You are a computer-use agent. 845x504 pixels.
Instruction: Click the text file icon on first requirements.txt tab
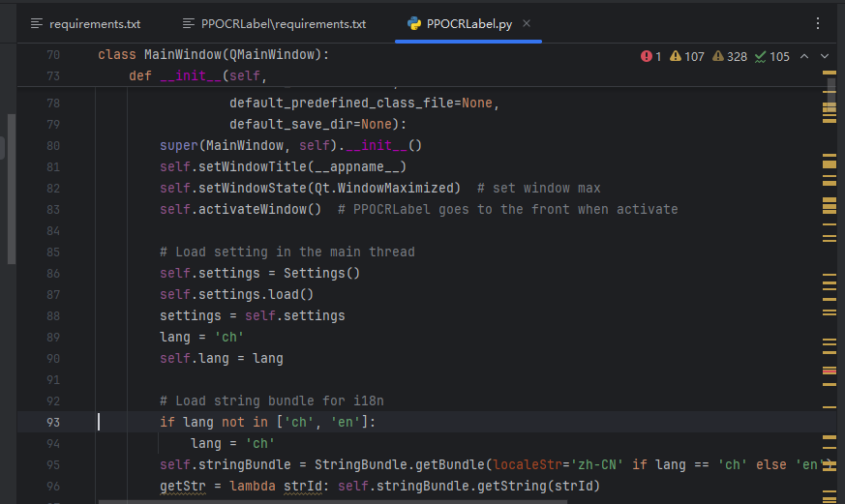point(37,23)
